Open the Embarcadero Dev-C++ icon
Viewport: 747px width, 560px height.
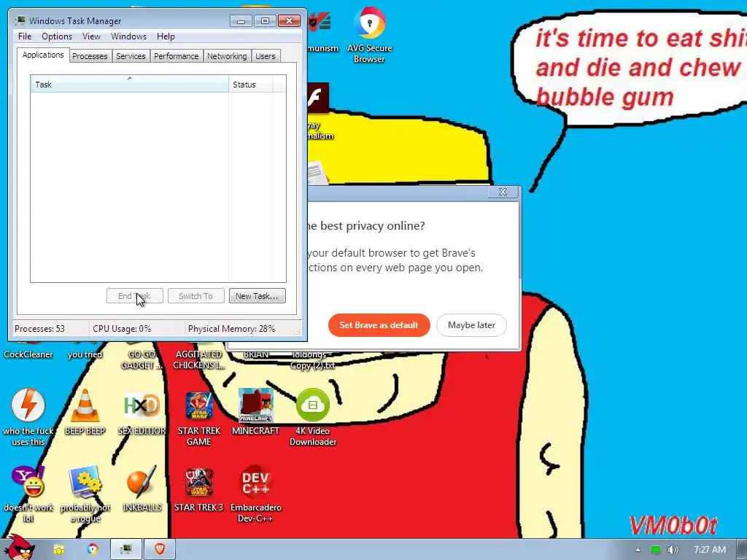point(255,494)
